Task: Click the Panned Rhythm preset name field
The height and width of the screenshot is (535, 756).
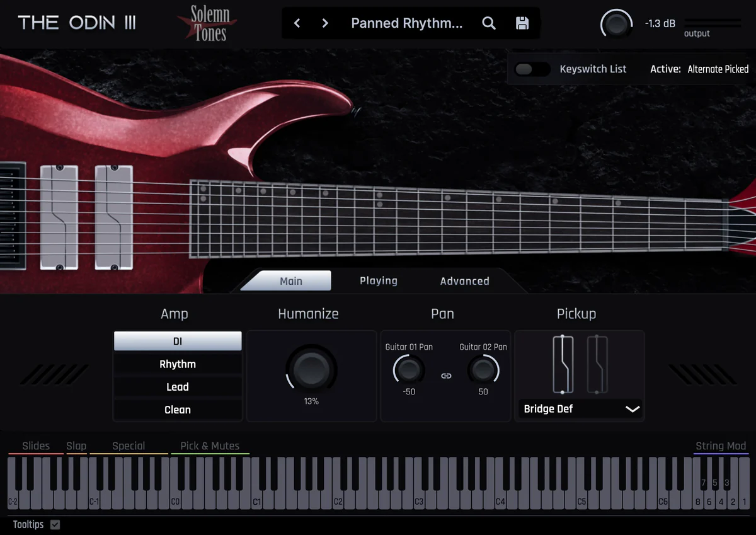Action: coord(406,23)
